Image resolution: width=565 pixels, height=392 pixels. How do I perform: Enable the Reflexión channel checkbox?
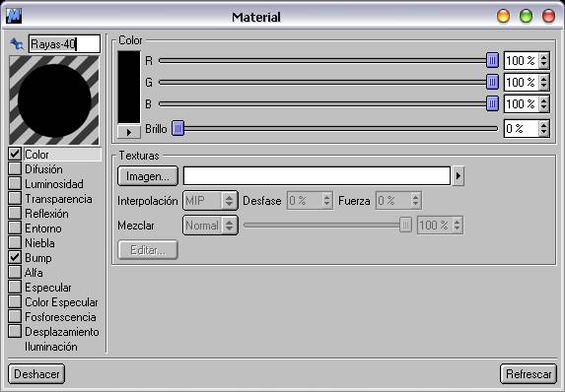pyautogui.click(x=15, y=213)
